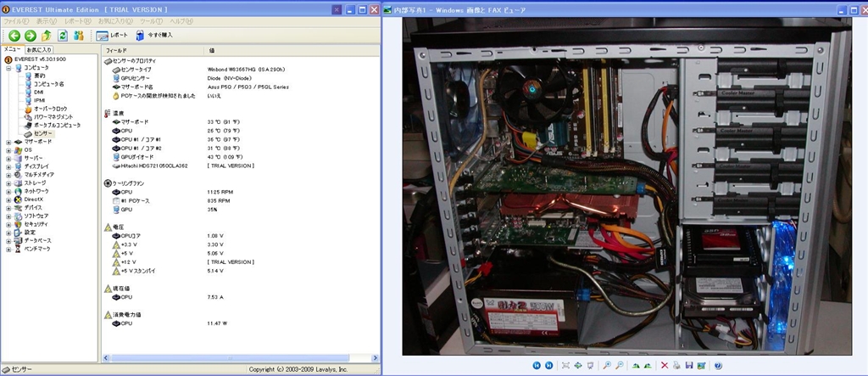This screenshot has width=868, height=376.
Task: Click the 値 column header
Action: pyautogui.click(x=292, y=50)
